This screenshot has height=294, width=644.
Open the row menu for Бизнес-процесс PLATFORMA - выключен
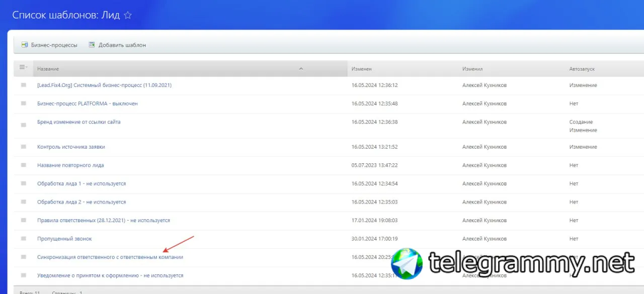tap(23, 104)
